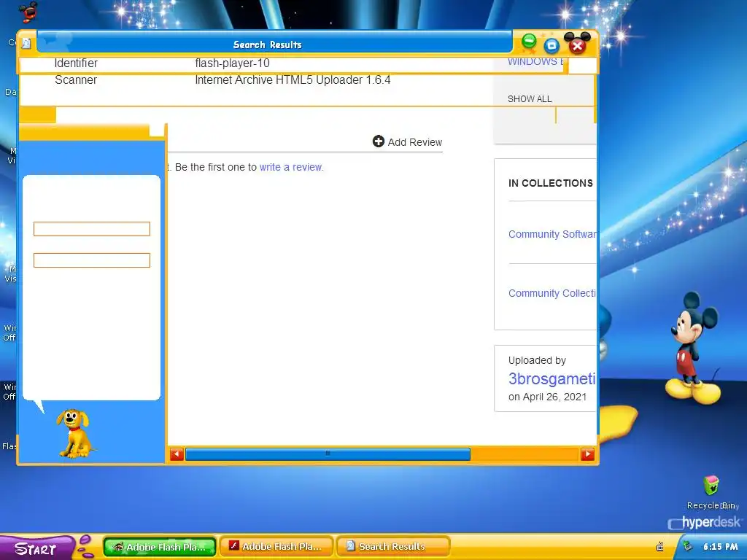Click the Mickey head icon at the desktop's top-left corner
The height and width of the screenshot is (560, 747).
28,12
